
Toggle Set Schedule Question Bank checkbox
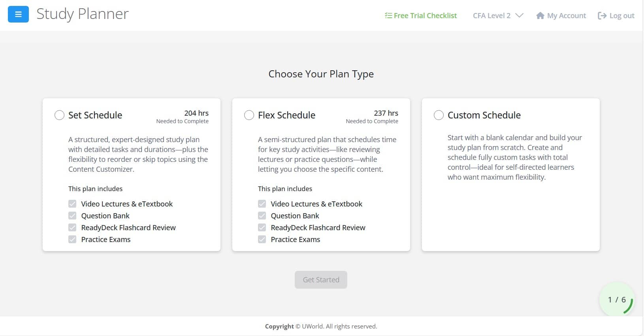tap(72, 216)
